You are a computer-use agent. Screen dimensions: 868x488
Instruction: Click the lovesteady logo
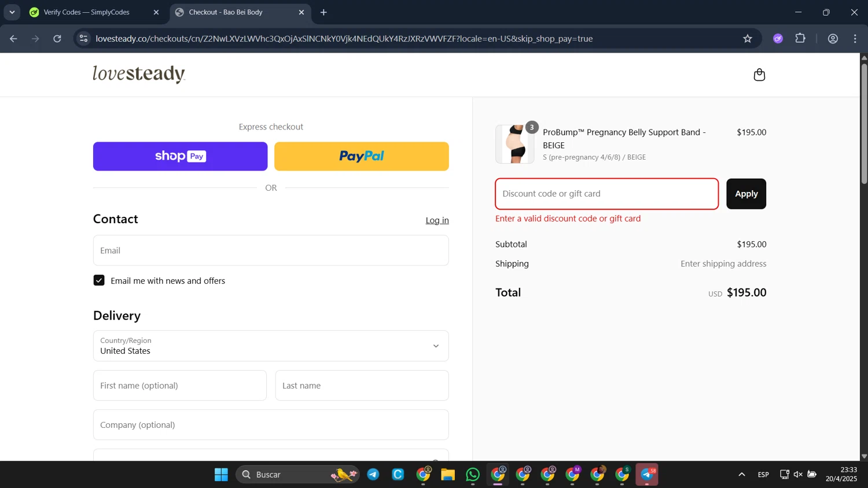[139, 74]
